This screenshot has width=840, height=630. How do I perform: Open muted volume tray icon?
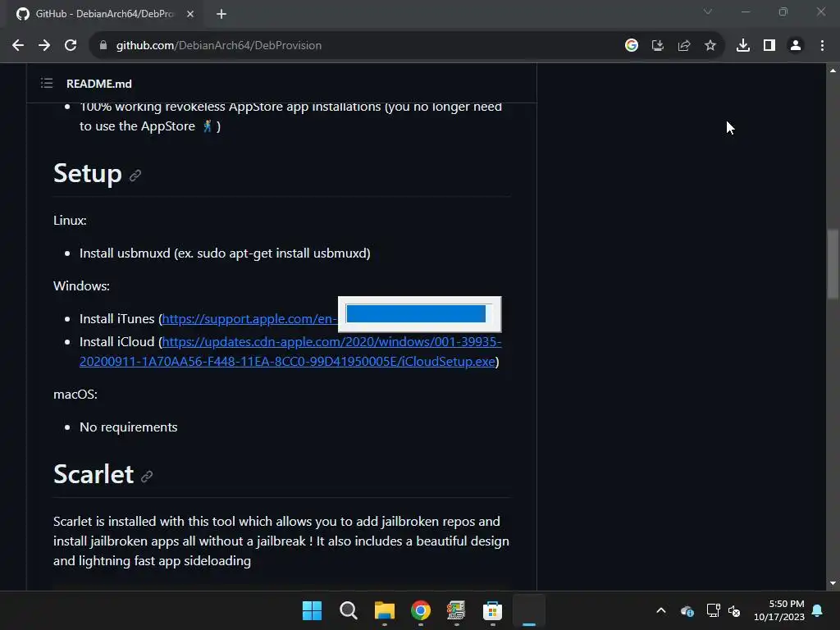[734, 610]
